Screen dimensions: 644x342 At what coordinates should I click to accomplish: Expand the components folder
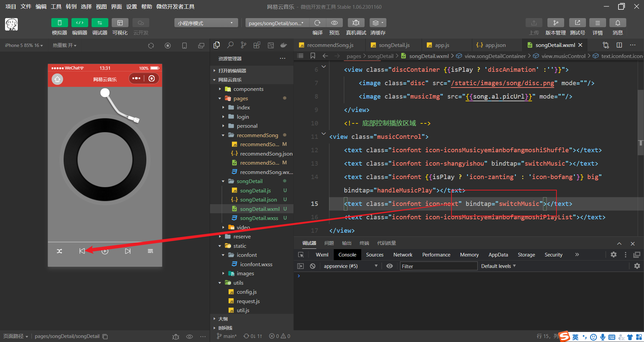click(249, 89)
